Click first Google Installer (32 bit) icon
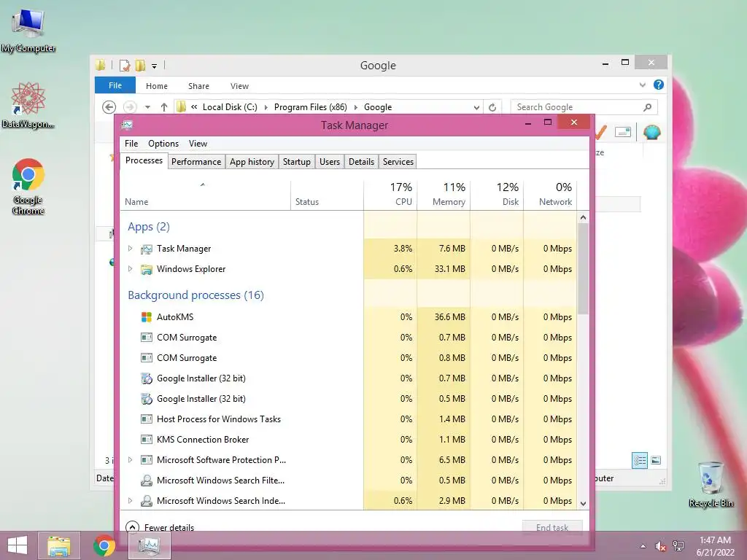747x560 pixels. pyautogui.click(x=146, y=378)
